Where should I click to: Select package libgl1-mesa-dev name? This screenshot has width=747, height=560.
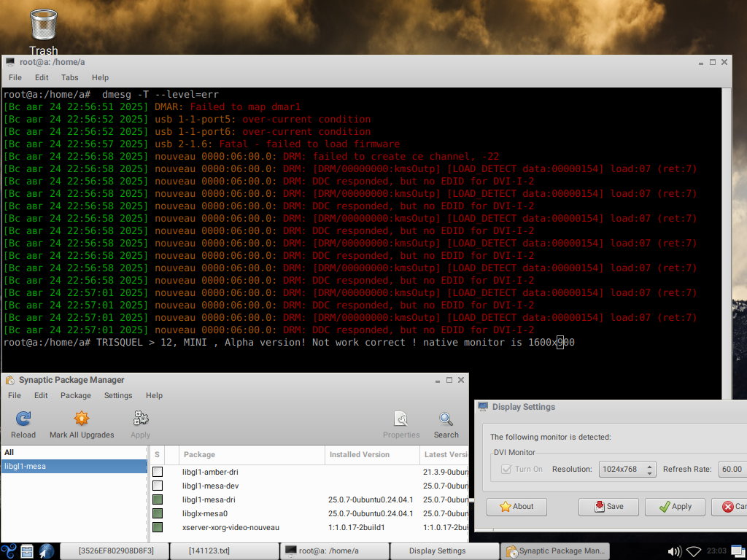tap(211, 486)
